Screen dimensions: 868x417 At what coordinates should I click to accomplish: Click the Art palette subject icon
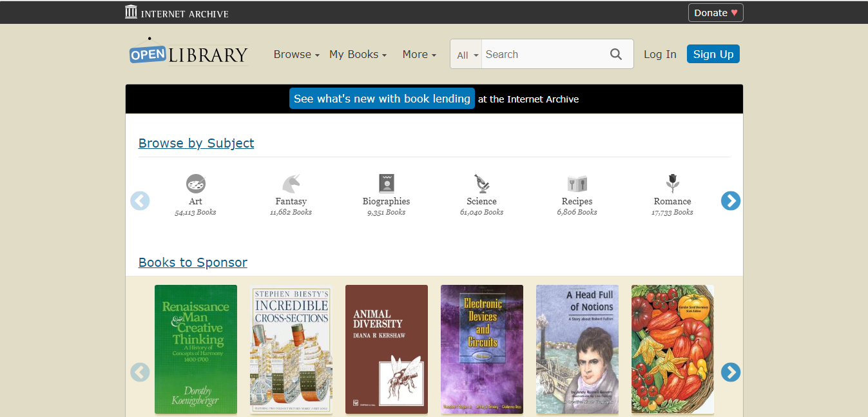coord(196,184)
